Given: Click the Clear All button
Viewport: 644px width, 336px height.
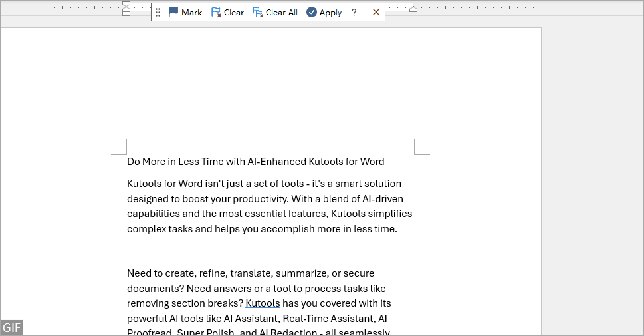Looking at the screenshot, I should click(x=275, y=13).
